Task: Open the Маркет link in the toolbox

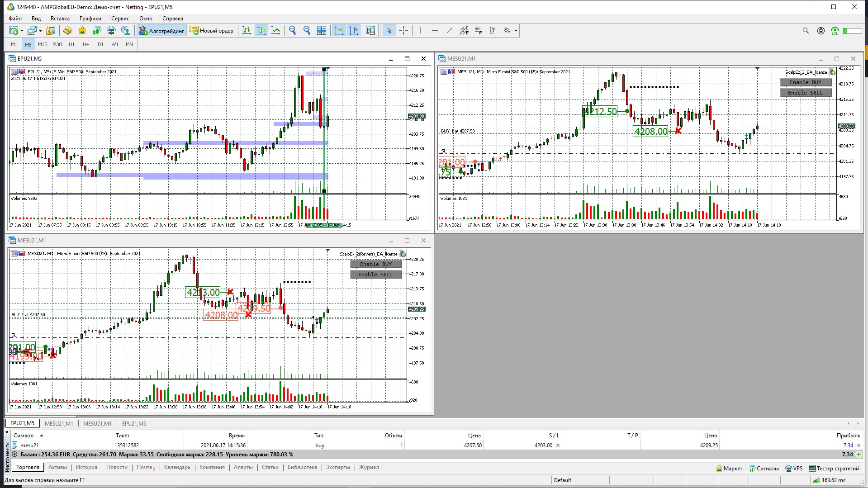Action: [729, 469]
